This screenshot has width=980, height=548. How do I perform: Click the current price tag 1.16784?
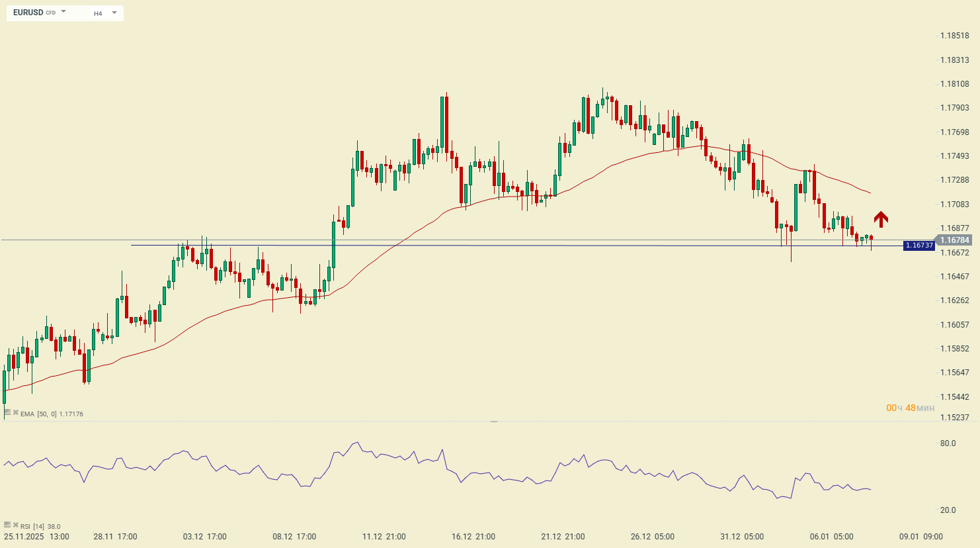point(954,240)
